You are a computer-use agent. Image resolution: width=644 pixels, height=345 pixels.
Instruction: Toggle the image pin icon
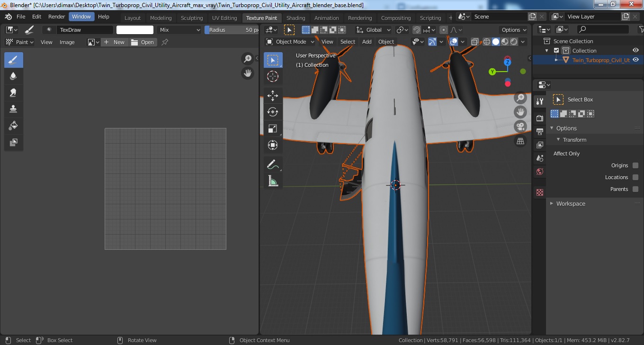165,42
